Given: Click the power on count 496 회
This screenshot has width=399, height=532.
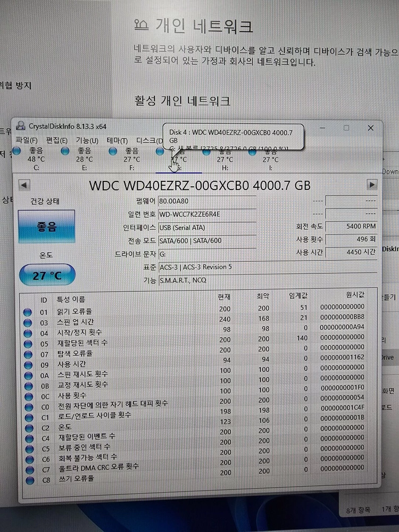Looking at the screenshot, I should click(x=351, y=239).
